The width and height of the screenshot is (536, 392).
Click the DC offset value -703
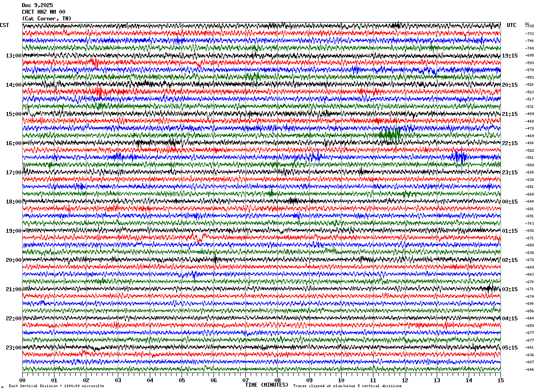click(529, 223)
